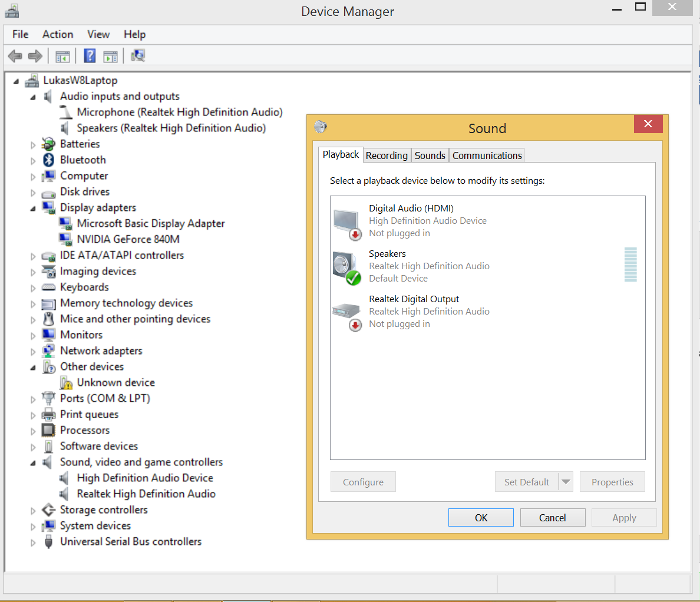Select Microsoft Basic Display Adapter
This screenshot has width=700, height=602.
[x=150, y=223]
